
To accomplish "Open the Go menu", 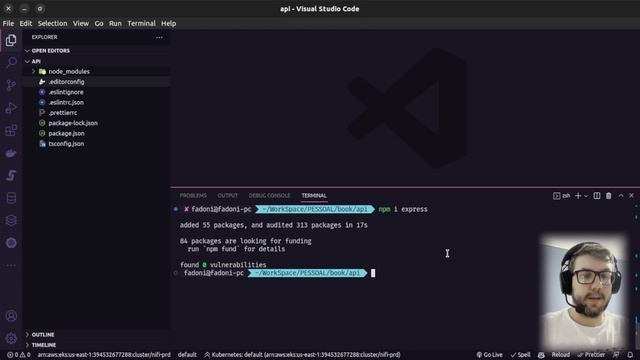I will point(99,23).
